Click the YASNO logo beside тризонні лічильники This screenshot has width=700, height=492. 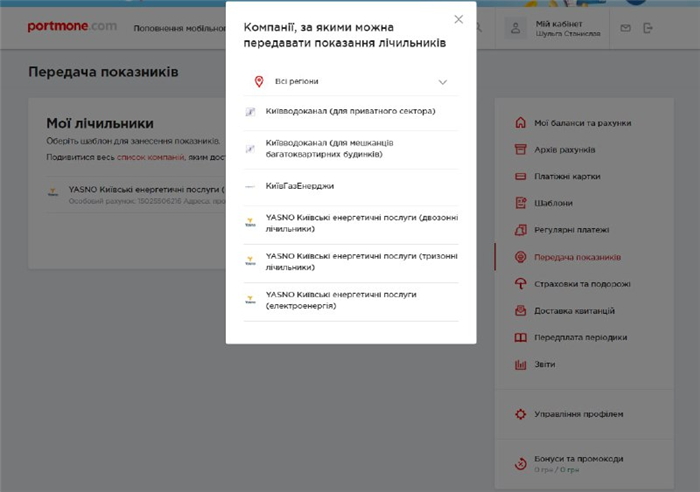(250, 261)
